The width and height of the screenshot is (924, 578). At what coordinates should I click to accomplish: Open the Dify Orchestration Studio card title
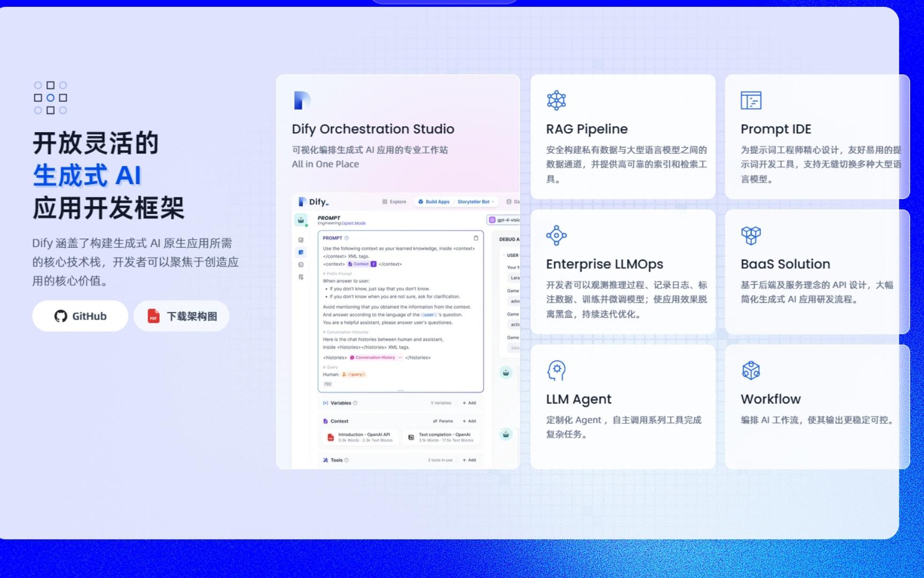coord(373,129)
